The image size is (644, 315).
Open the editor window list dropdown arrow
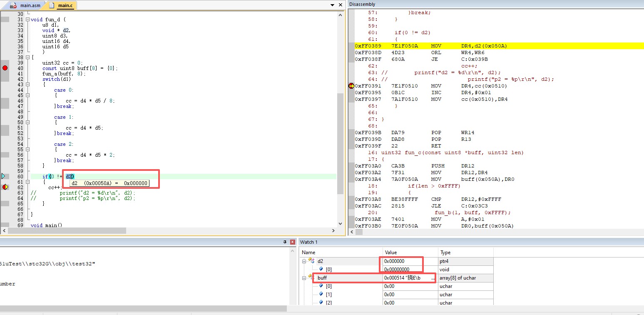(x=332, y=5)
